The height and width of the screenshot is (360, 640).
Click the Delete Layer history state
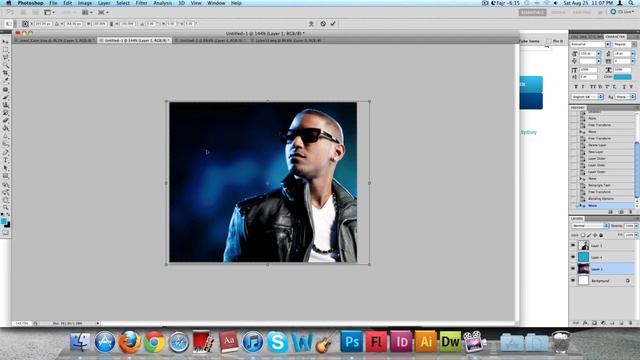point(597,145)
